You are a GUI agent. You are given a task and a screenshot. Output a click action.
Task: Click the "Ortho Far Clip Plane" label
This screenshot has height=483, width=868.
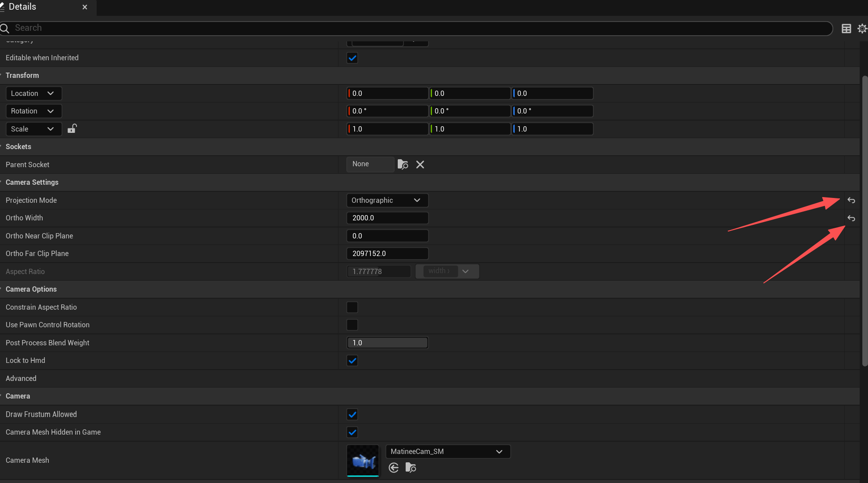[37, 253]
